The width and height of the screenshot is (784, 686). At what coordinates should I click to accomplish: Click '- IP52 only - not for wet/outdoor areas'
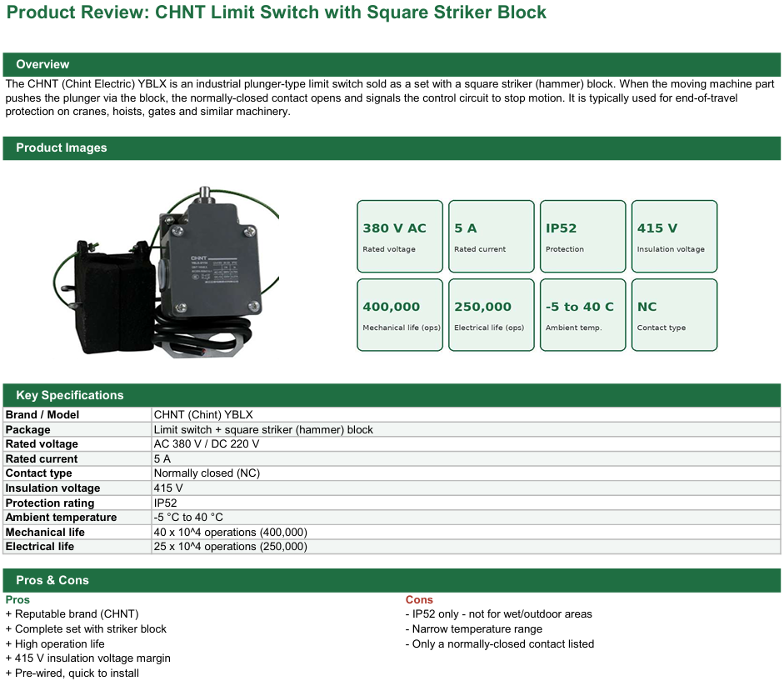coord(499,614)
